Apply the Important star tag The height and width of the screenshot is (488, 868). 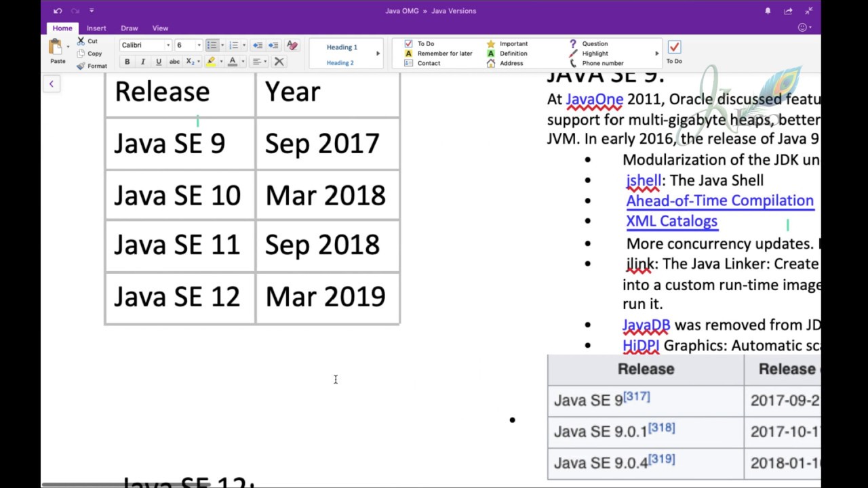pos(507,43)
